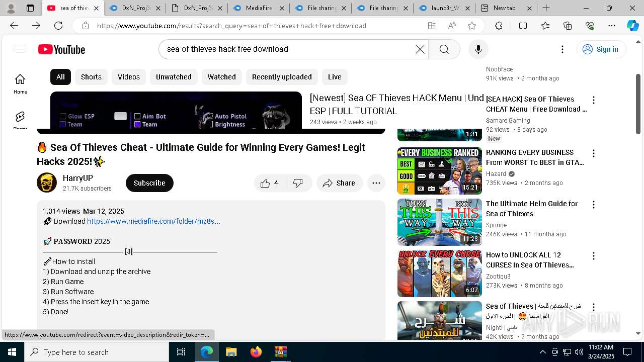The width and height of the screenshot is (644, 362).
Task: Clear the search query with the X
Action: 420,49
